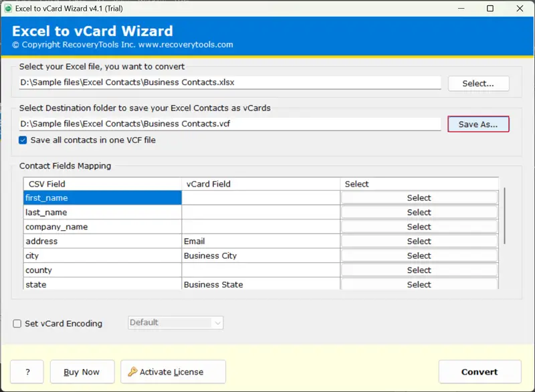This screenshot has height=392, width=535.
Task: Click the Select... button to browse Excel file
Action: tap(478, 84)
